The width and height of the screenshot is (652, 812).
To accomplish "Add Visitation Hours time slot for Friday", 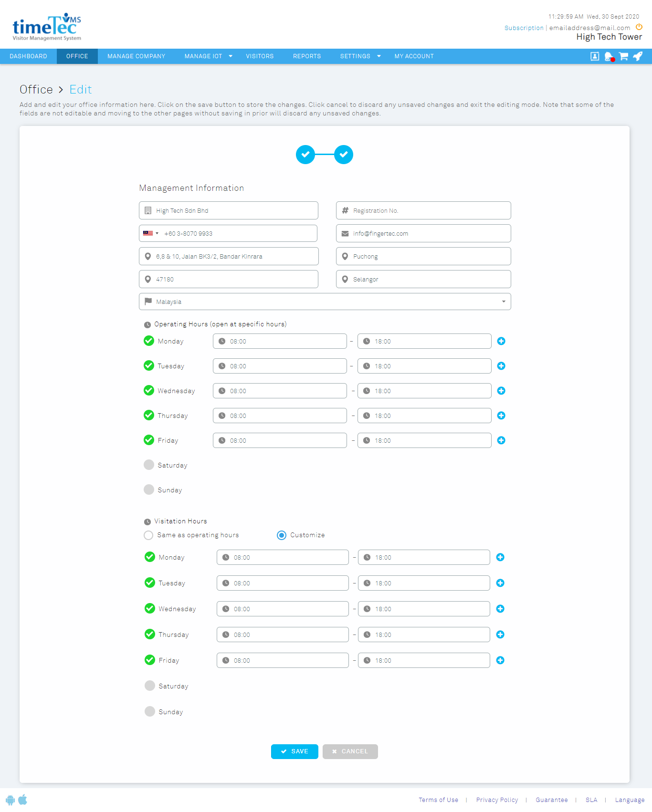I will tap(500, 660).
